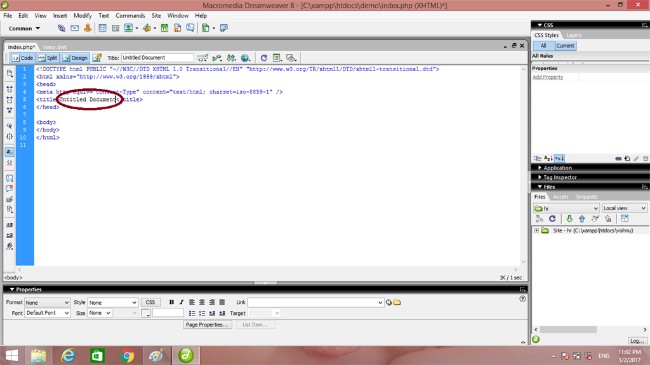This screenshot has height=365, width=650.
Task: Open the Insert menu
Action: tap(60, 15)
